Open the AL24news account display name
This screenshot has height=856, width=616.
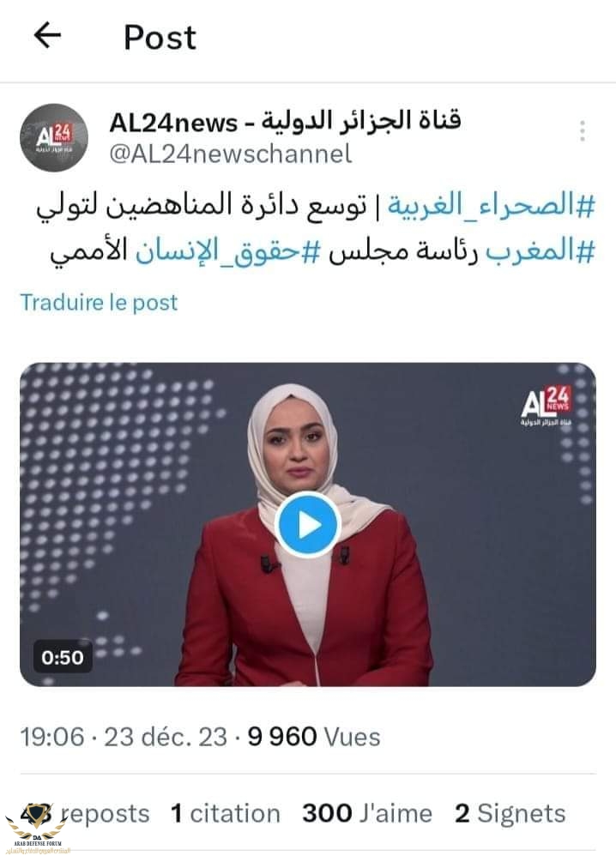[x=285, y=121]
